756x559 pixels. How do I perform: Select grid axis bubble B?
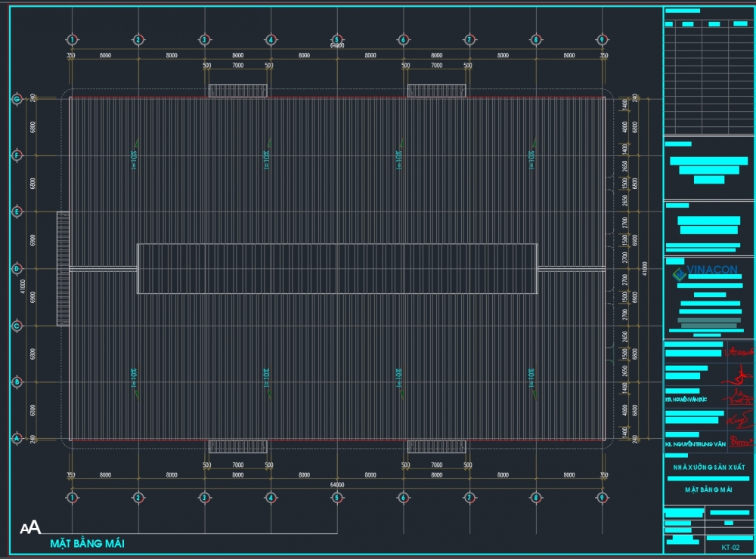pos(16,382)
